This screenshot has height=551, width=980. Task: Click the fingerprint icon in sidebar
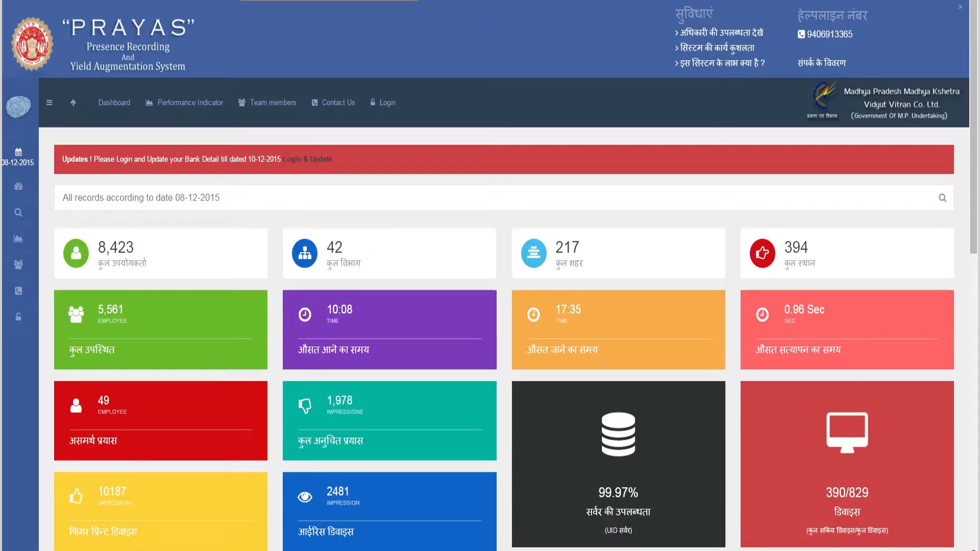18,107
